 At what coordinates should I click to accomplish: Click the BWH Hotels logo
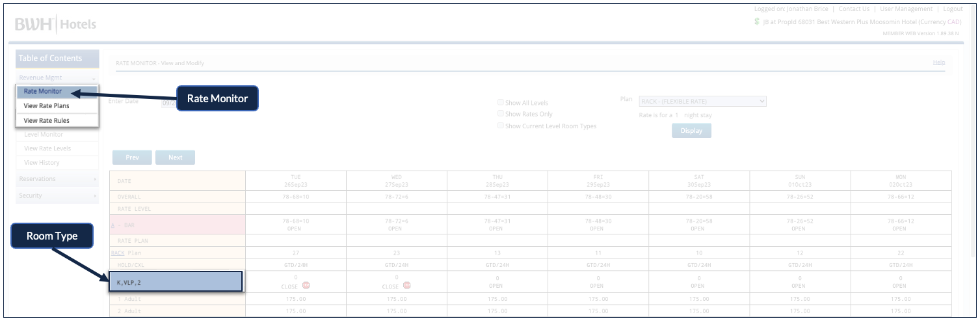pos(55,25)
